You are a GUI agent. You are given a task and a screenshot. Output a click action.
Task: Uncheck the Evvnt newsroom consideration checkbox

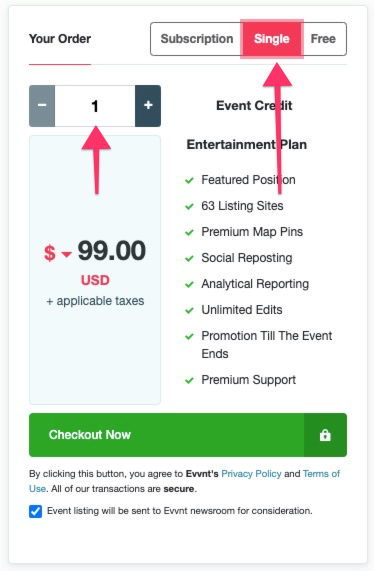[x=35, y=511]
